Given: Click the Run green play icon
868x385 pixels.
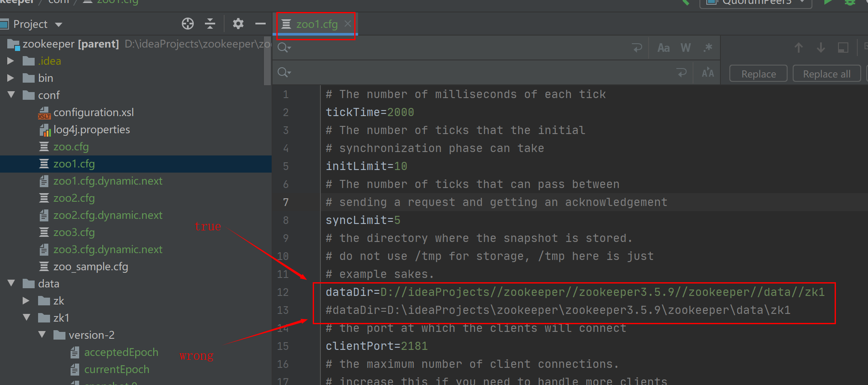Looking at the screenshot, I should tap(828, 2).
